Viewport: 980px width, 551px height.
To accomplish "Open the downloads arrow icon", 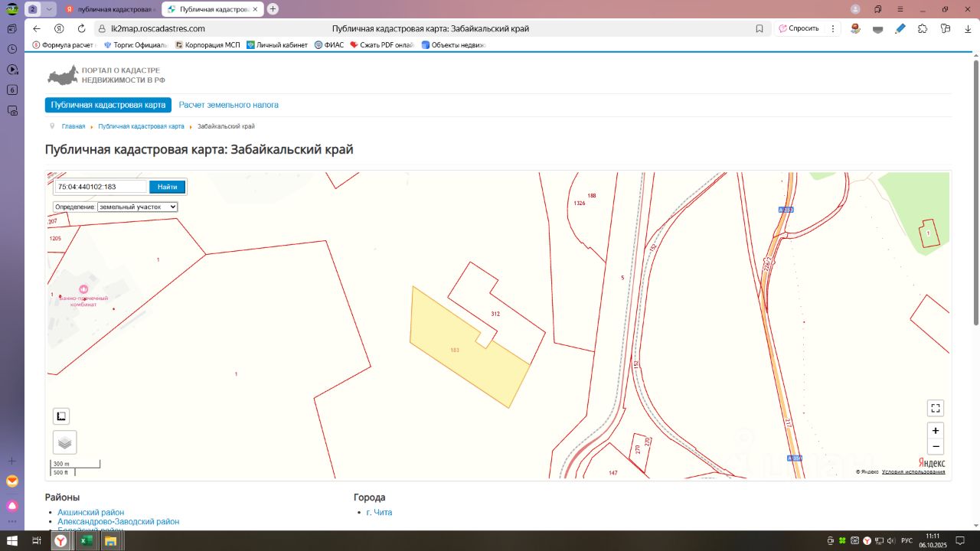I will coord(968,28).
